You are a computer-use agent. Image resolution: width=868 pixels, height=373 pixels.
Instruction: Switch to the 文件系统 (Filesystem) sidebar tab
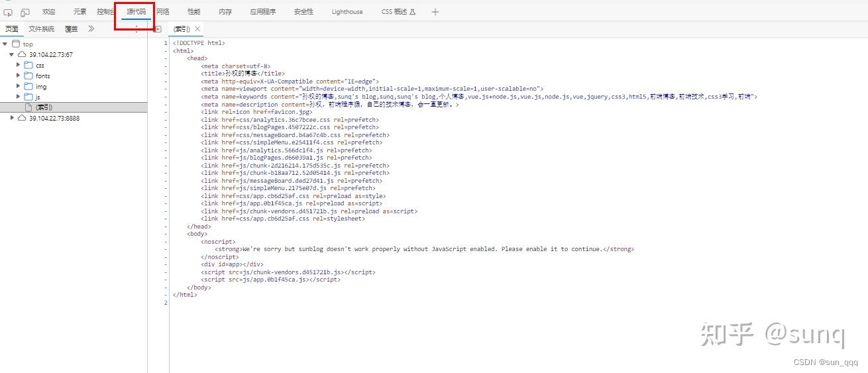(41, 29)
